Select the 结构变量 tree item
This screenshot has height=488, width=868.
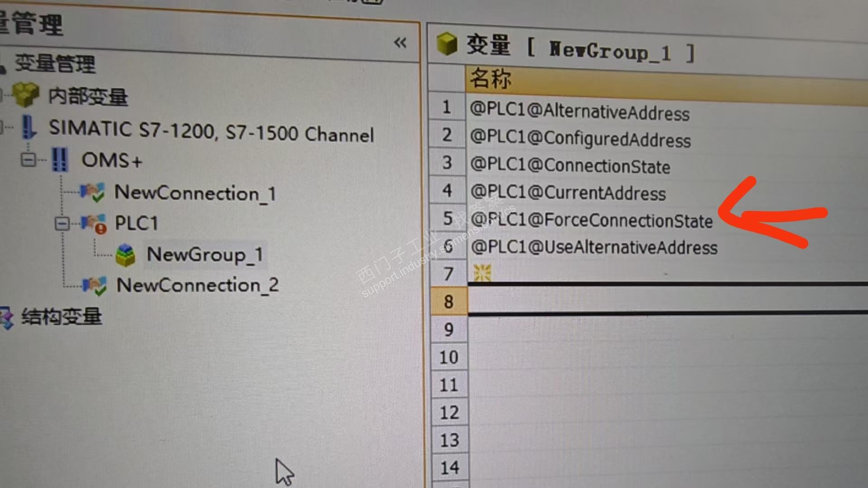pyautogui.click(x=61, y=316)
